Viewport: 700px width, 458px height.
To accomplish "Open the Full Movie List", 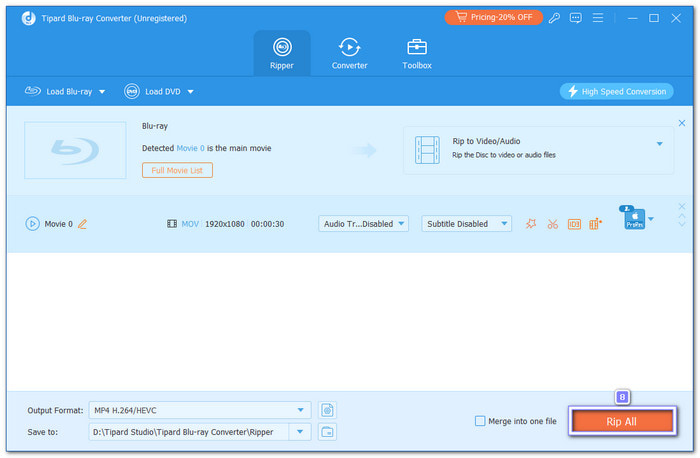I will 177,170.
